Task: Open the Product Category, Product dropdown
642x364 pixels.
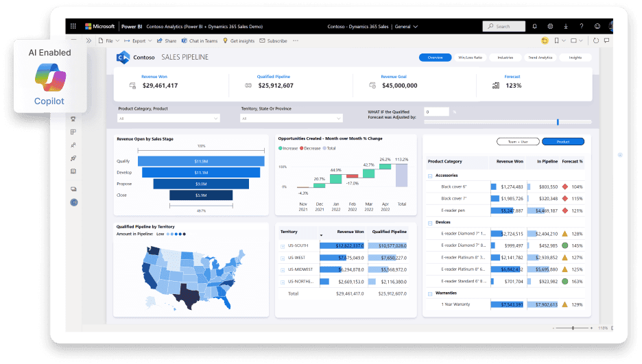Action: [168, 119]
